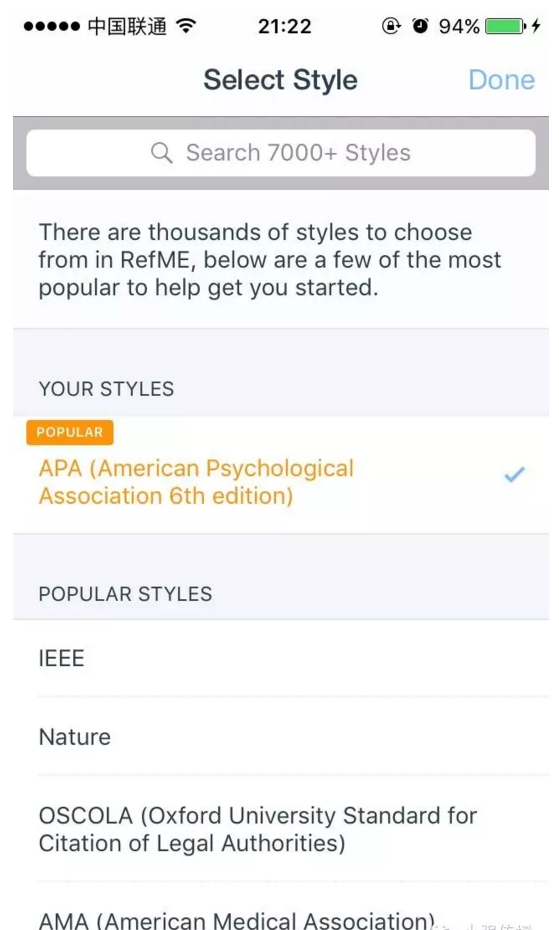Tap the rotation lock icon in status bar
Image resolution: width=559 pixels, height=930 pixels.
pyautogui.click(x=391, y=26)
